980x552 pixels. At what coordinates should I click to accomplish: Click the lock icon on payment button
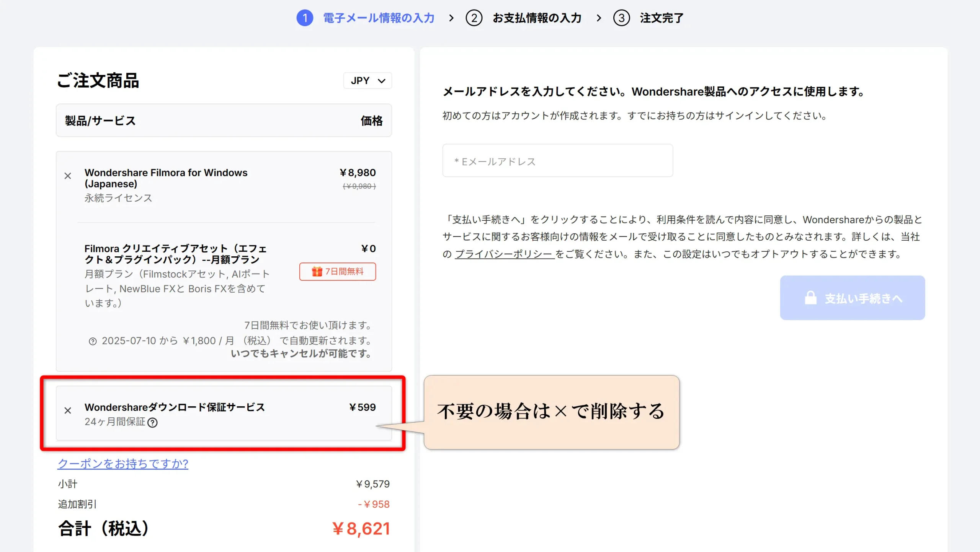pyautogui.click(x=810, y=298)
